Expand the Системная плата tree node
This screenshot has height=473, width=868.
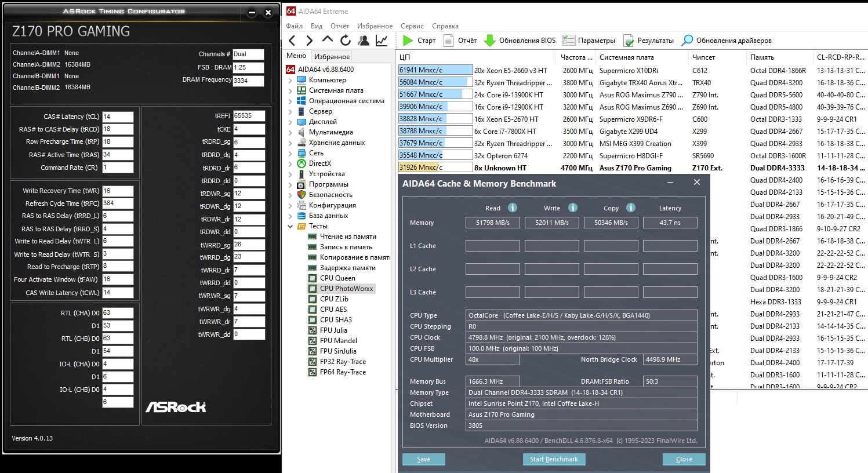tap(290, 91)
